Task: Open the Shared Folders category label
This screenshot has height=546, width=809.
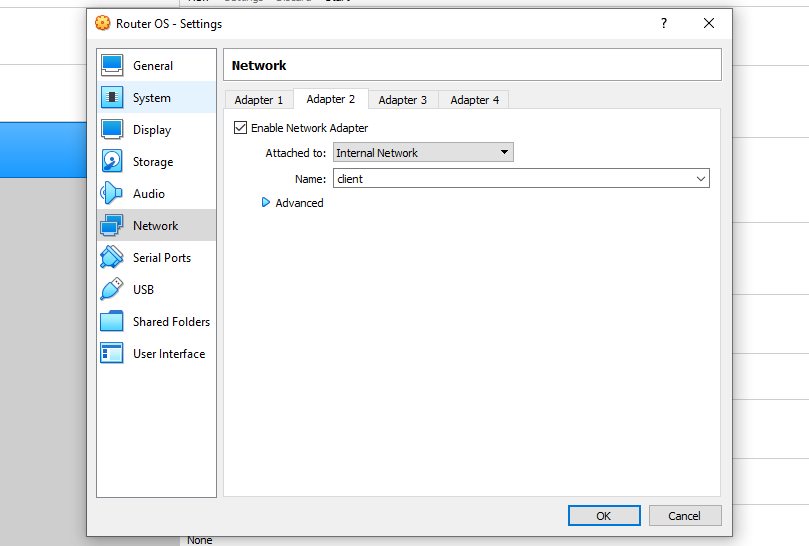Action: click(171, 322)
